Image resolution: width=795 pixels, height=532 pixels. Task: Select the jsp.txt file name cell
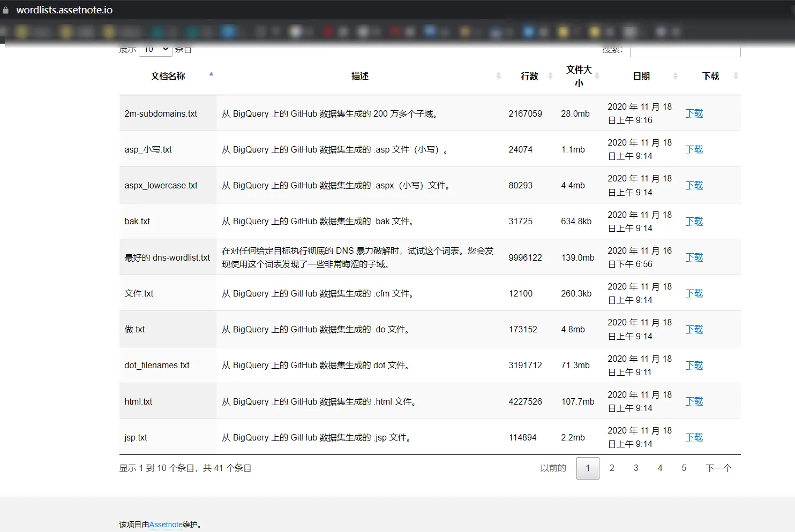[168, 437]
